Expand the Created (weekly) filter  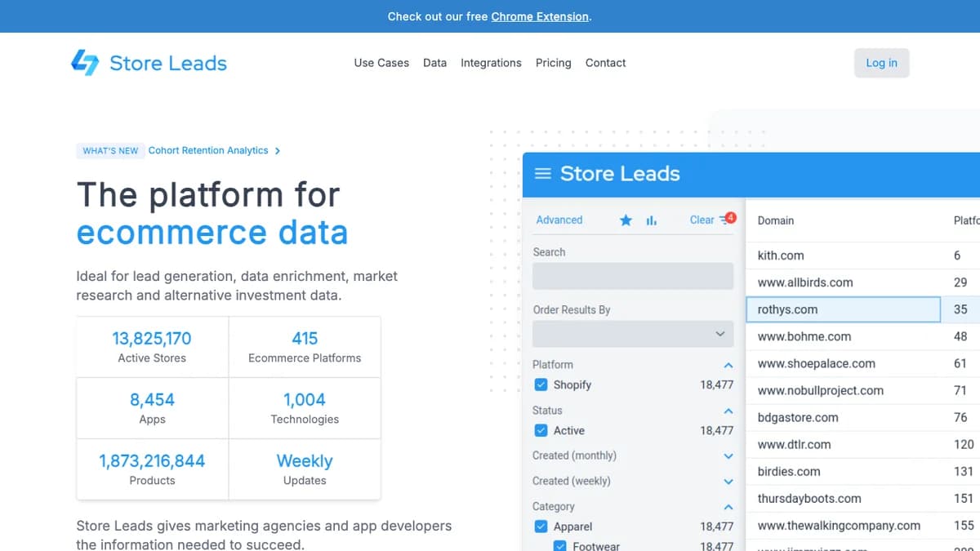(728, 482)
